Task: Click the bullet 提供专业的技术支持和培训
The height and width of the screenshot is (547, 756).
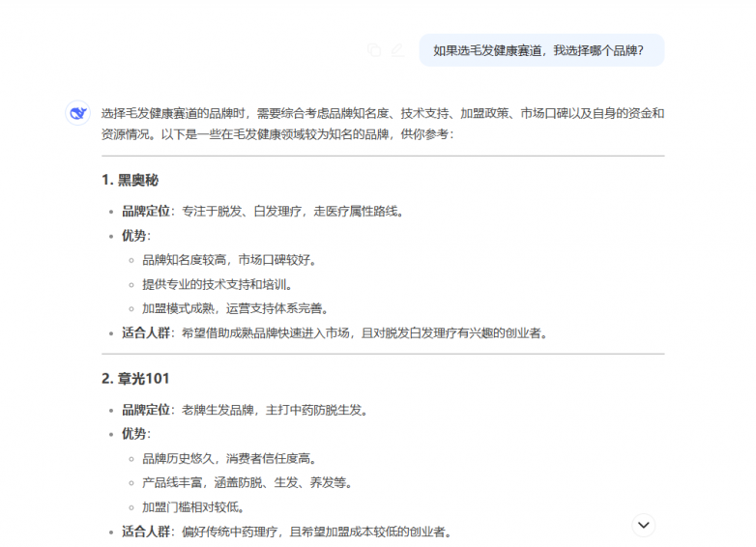Action: tap(218, 284)
